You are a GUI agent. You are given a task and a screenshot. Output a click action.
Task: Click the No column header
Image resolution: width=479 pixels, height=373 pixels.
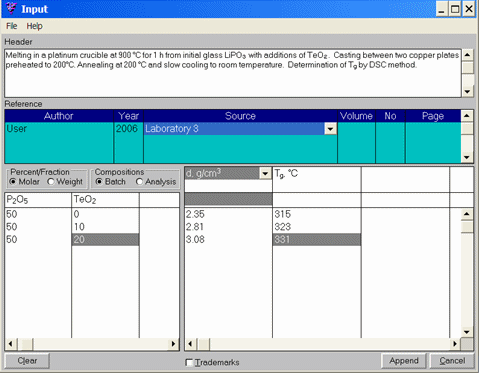(390, 116)
